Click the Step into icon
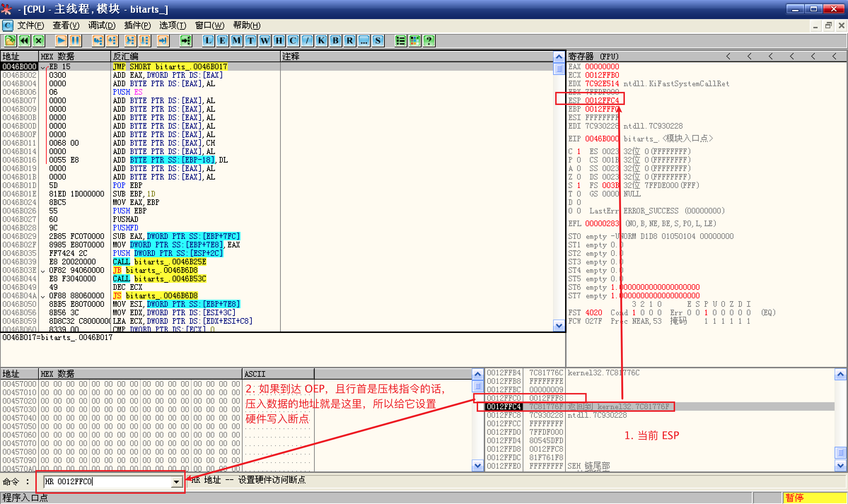The width and height of the screenshot is (848, 504). [98, 41]
